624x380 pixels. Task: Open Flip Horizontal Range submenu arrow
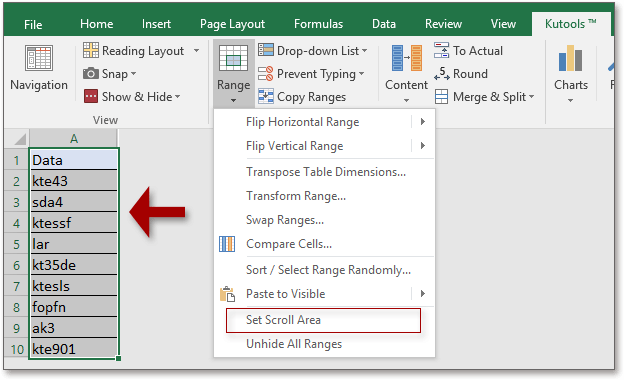pos(423,121)
